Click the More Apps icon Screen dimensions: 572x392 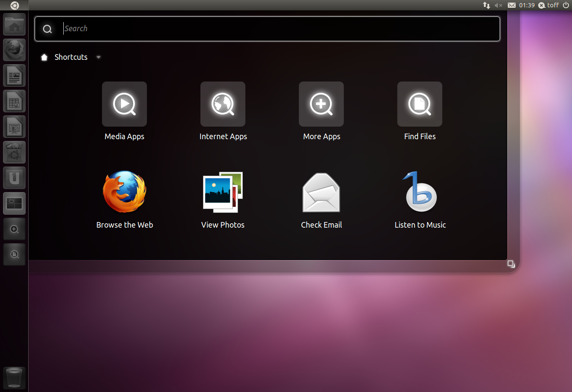(x=321, y=105)
